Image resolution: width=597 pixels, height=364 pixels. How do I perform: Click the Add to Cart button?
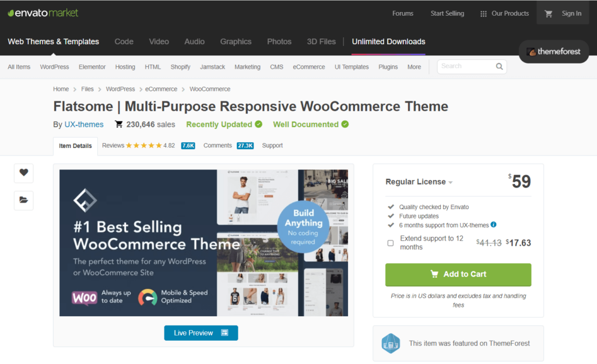[458, 274]
